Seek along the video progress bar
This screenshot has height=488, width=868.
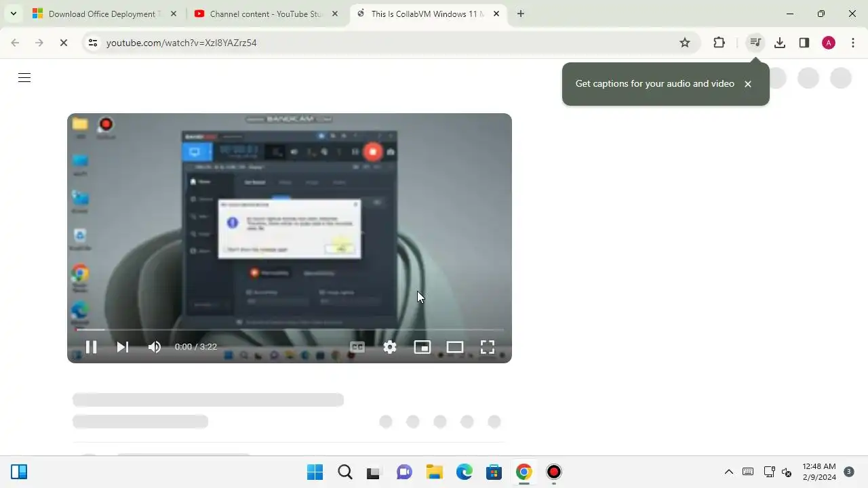(x=290, y=330)
